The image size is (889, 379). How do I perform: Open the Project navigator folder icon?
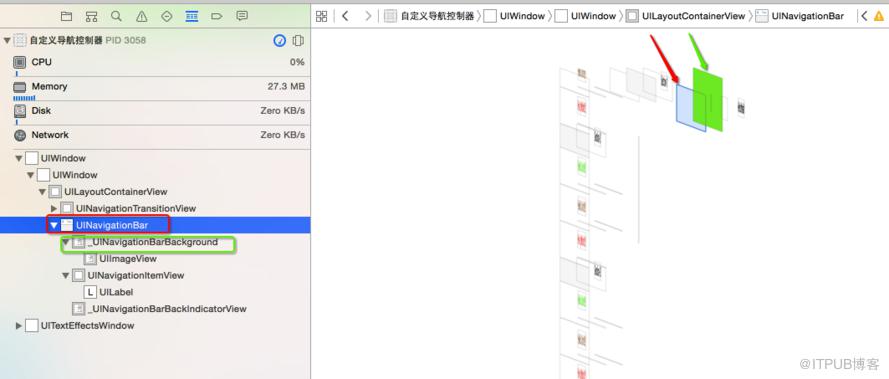[x=66, y=16]
